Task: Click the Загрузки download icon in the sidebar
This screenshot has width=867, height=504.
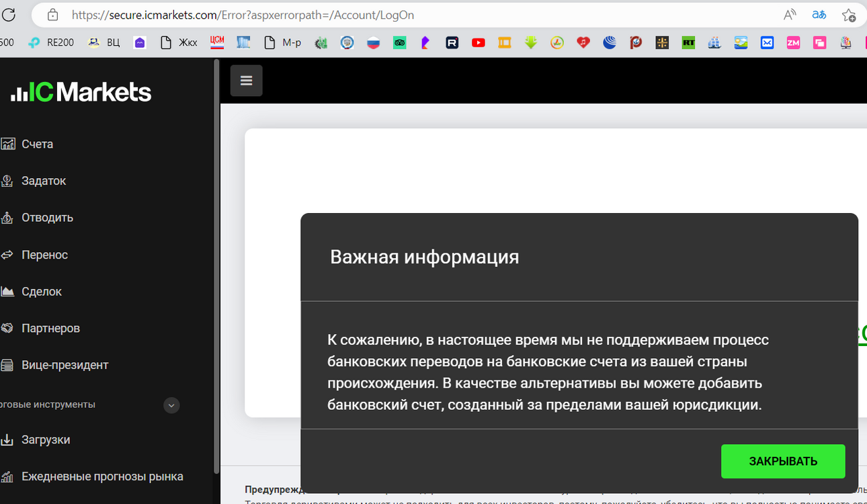Action: (7, 439)
